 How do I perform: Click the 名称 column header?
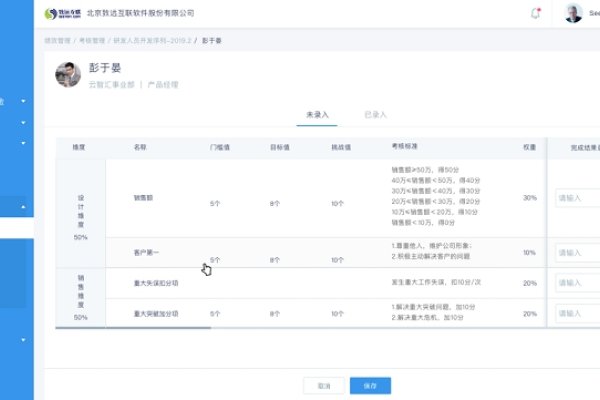(x=140, y=147)
